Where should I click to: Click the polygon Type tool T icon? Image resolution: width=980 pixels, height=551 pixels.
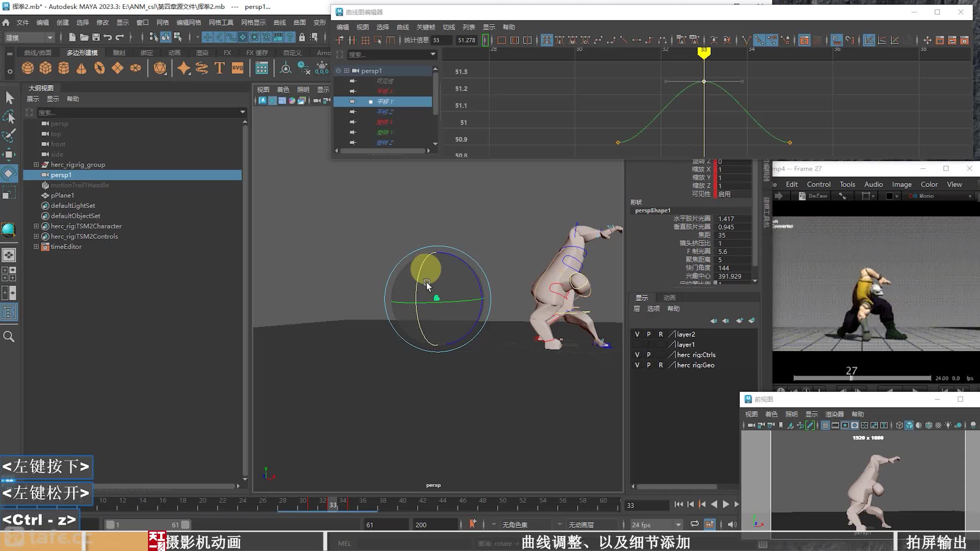coord(219,68)
